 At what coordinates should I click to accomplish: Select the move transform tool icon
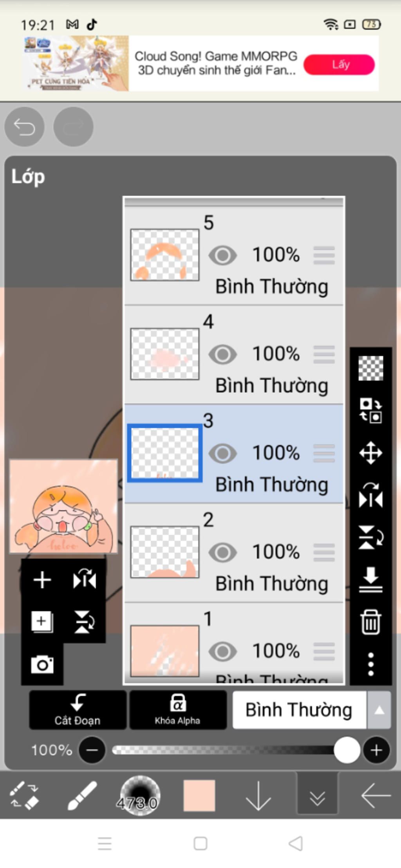370,453
